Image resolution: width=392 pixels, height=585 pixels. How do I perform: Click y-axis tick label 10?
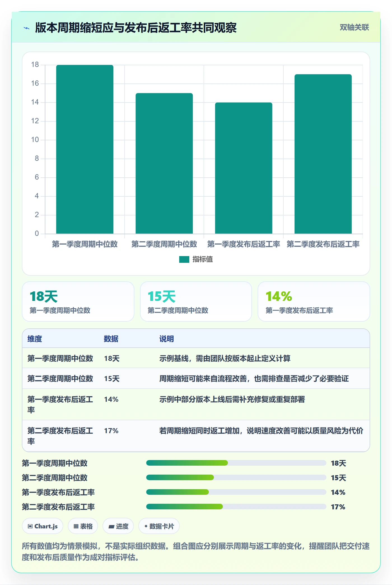(x=35, y=140)
